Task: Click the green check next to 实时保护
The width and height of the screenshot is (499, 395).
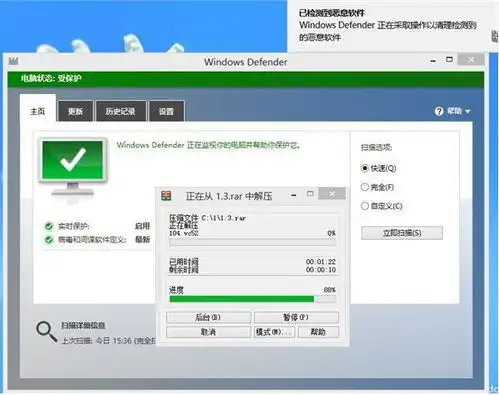Action: (x=49, y=226)
